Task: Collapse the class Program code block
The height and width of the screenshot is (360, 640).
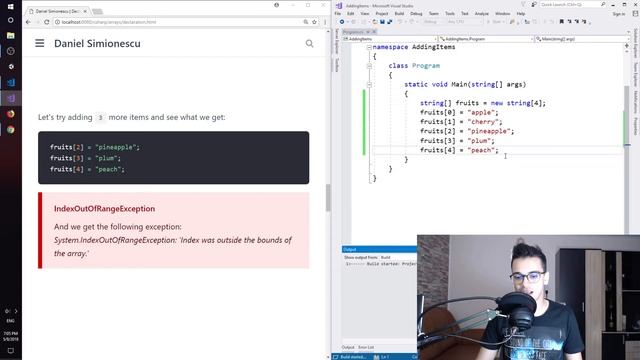Action: click(369, 66)
